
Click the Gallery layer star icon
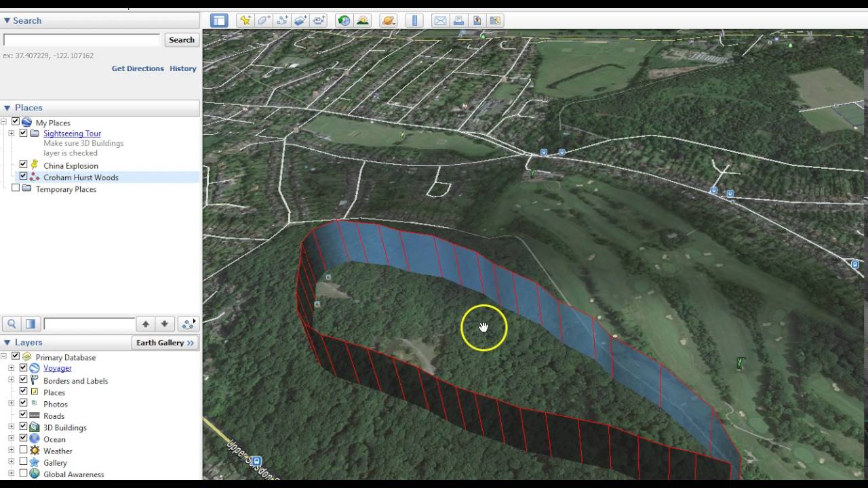click(x=35, y=463)
